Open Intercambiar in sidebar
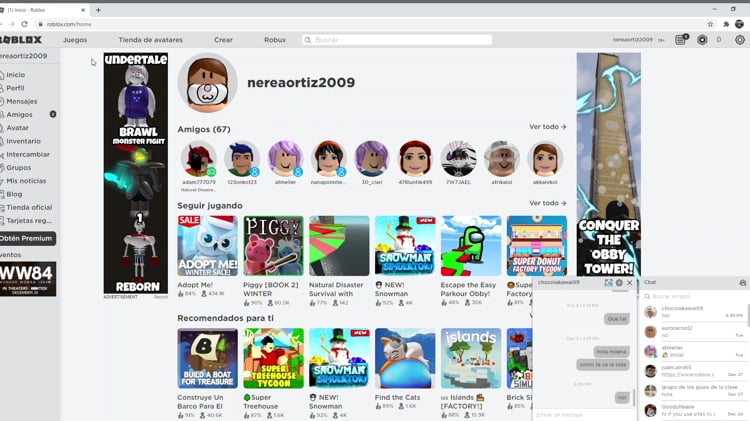The image size is (750, 421). point(28,155)
